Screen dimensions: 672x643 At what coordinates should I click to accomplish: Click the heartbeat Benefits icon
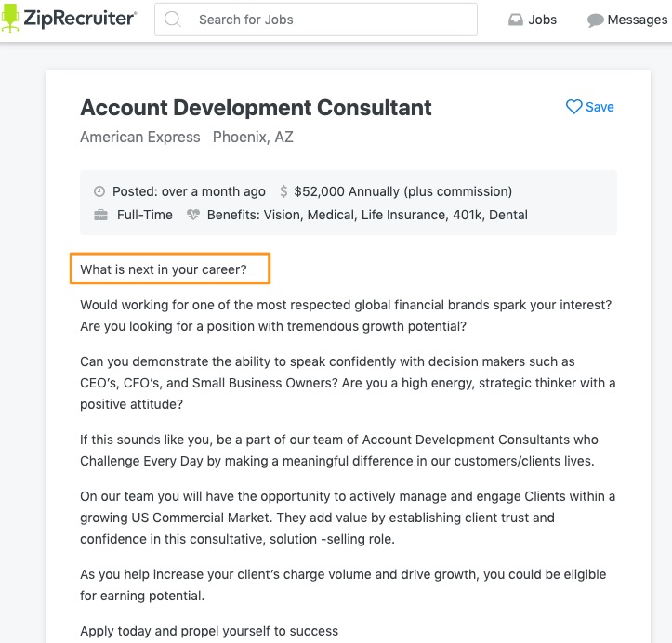click(x=193, y=215)
